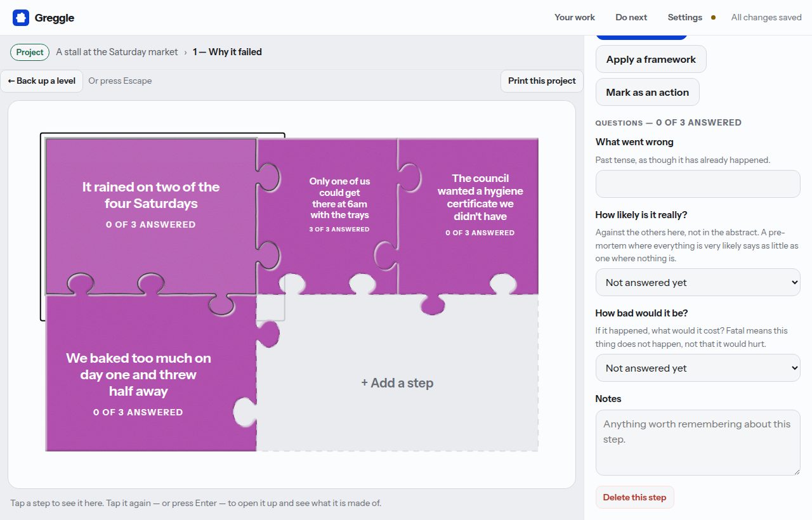Mark this step as an action

coord(647,92)
